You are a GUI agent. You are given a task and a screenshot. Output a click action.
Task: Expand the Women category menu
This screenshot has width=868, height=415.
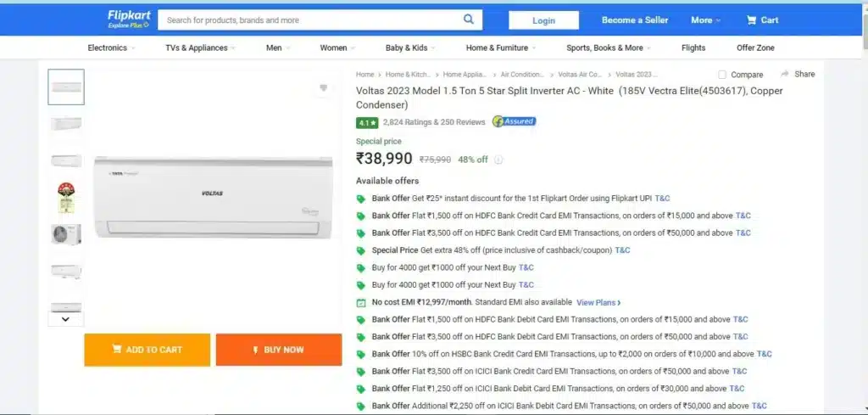337,48
